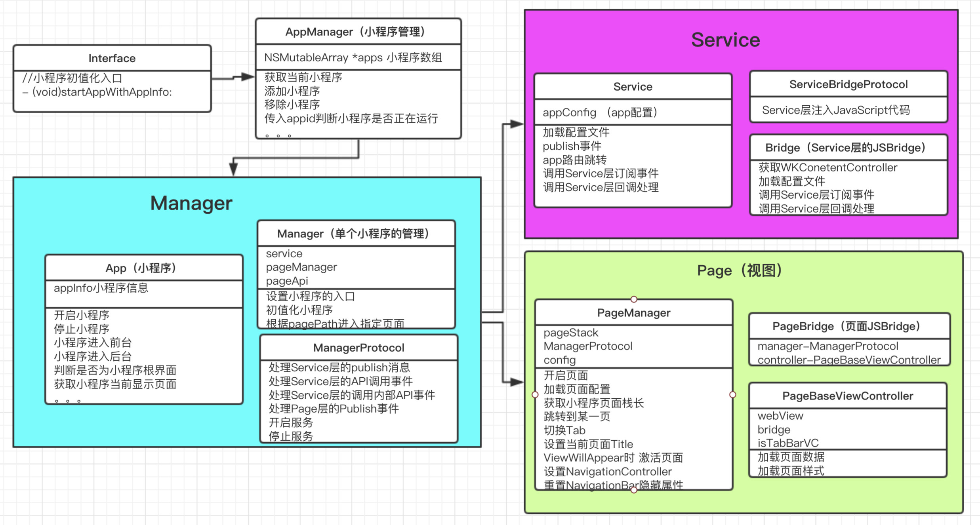Image resolution: width=980 pixels, height=525 pixels.
Task: Click the large Service heading in magenta
Action: (725, 40)
